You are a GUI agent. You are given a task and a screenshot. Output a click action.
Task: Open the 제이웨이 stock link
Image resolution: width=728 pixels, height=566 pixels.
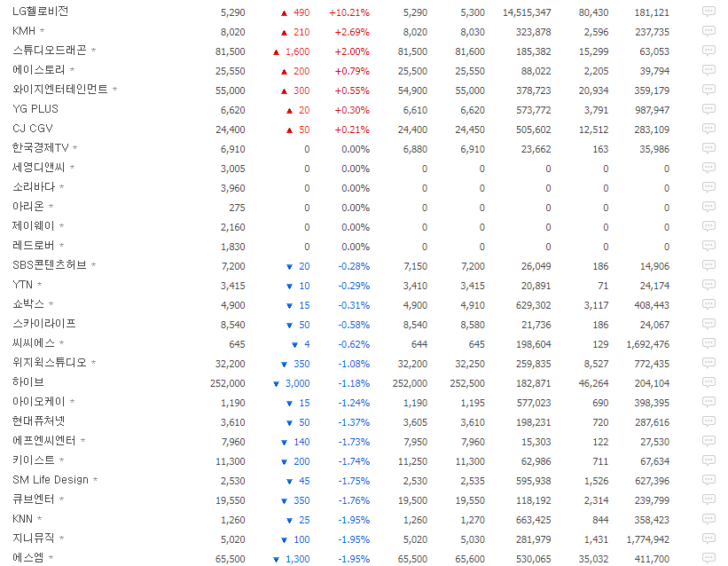[x=34, y=226]
